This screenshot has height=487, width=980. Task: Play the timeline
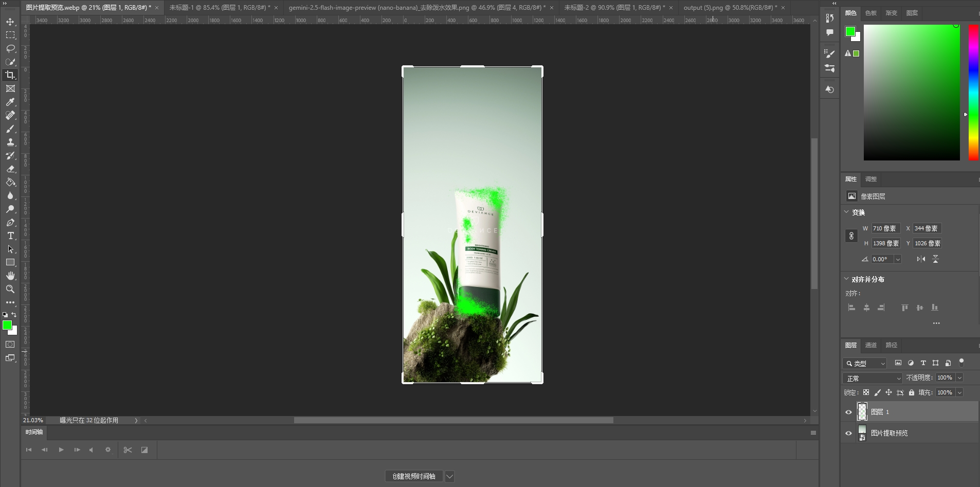[61, 449]
